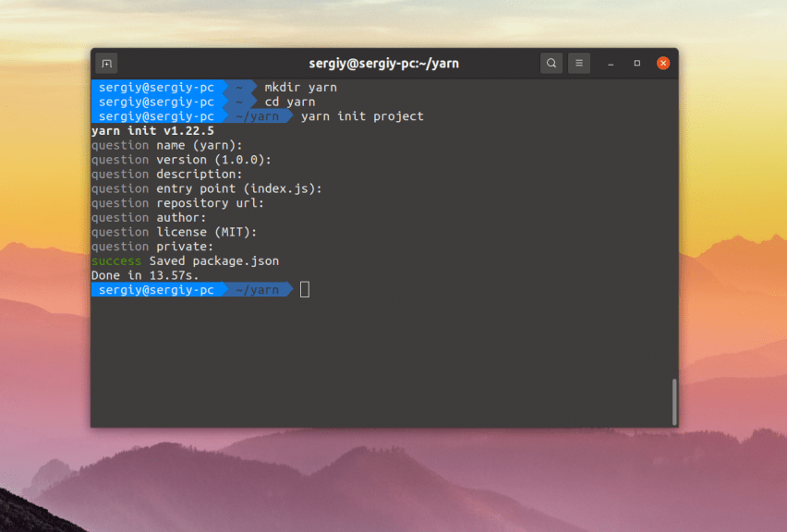
Task: Minimize the terminal window
Action: [x=609, y=63]
